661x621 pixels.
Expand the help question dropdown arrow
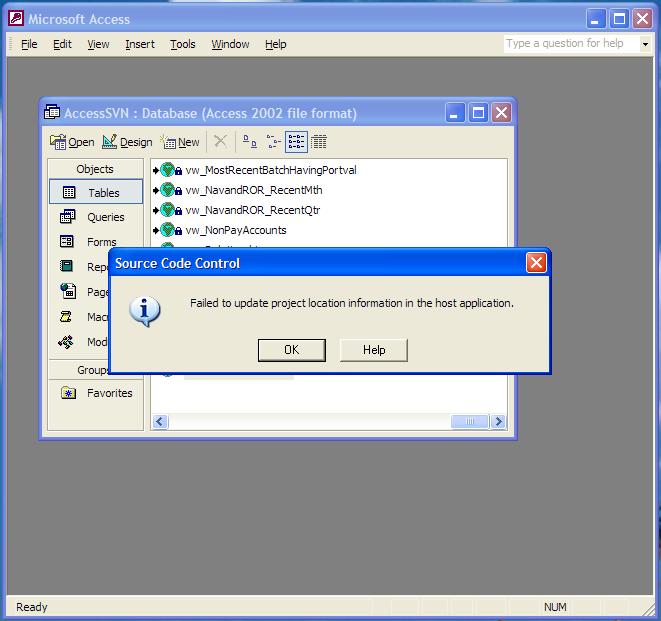click(x=645, y=44)
